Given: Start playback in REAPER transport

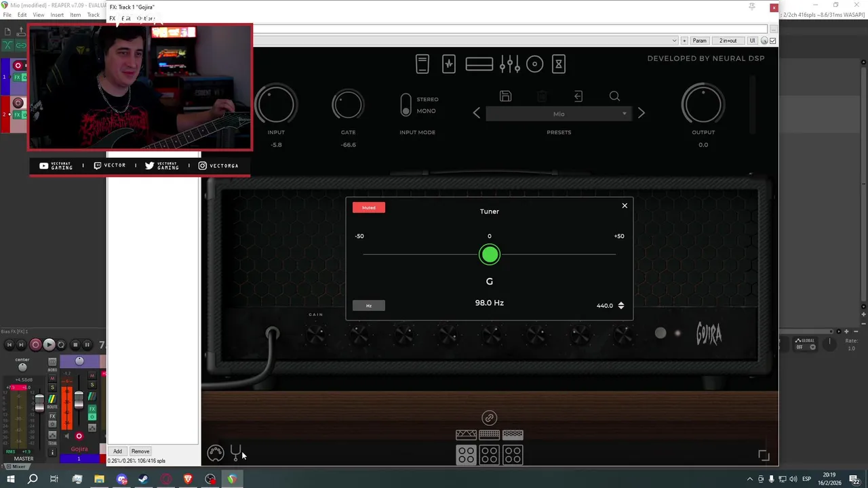Looking at the screenshot, I should (x=48, y=345).
